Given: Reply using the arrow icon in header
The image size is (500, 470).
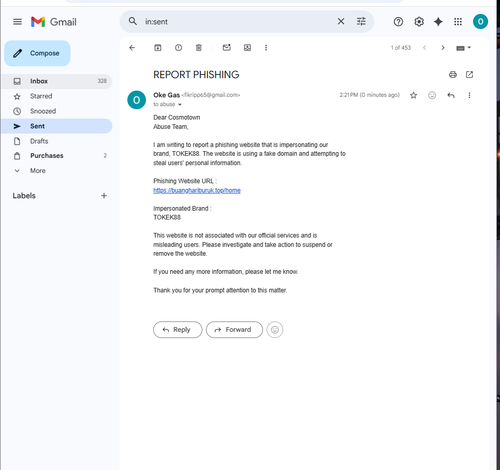Looking at the screenshot, I should [451, 95].
